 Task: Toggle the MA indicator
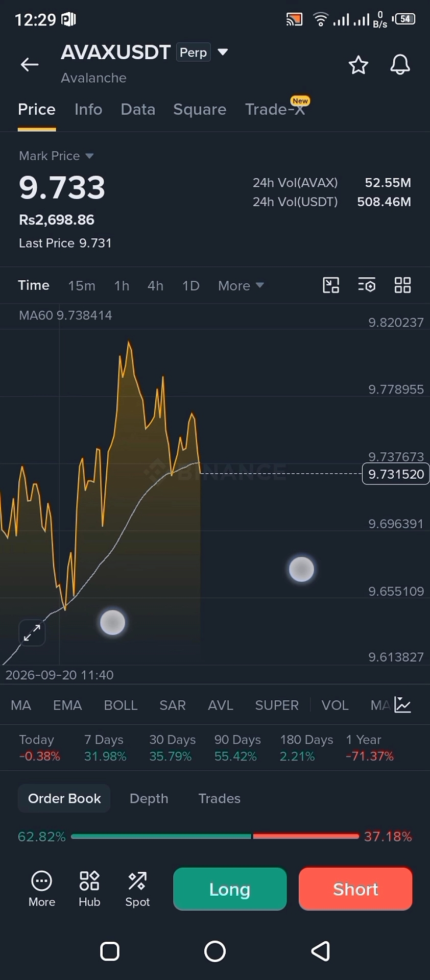pos(21,705)
